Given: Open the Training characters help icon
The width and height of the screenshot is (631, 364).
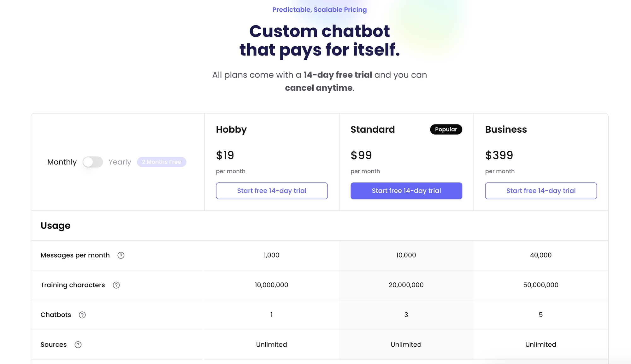Looking at the screenshot, I should click(116, 285).
